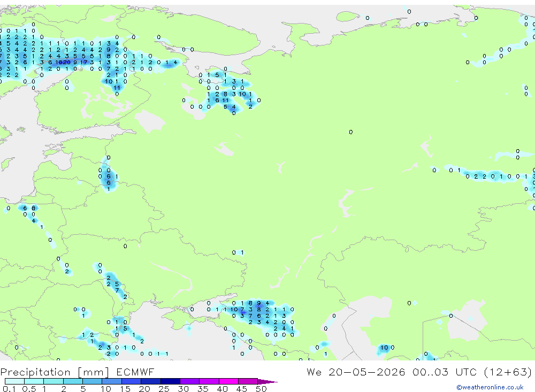Select the legend swatch between 0.1 and 0.5
535x392 pixels.
tap(14, 381)
